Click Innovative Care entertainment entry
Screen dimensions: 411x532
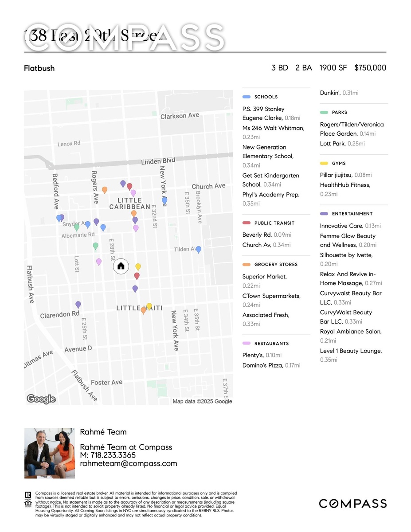(x=350, y=226)
